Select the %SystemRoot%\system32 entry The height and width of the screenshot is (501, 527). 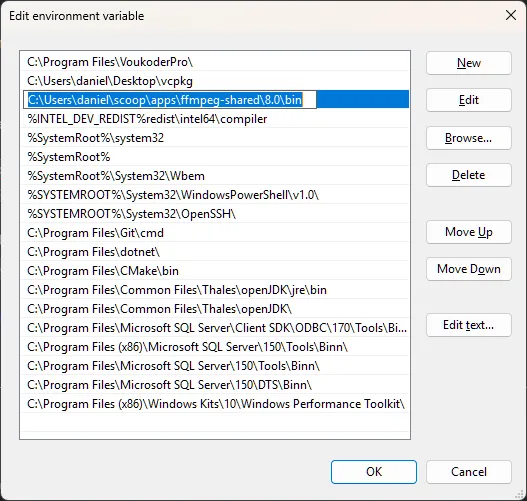(215, 138)
